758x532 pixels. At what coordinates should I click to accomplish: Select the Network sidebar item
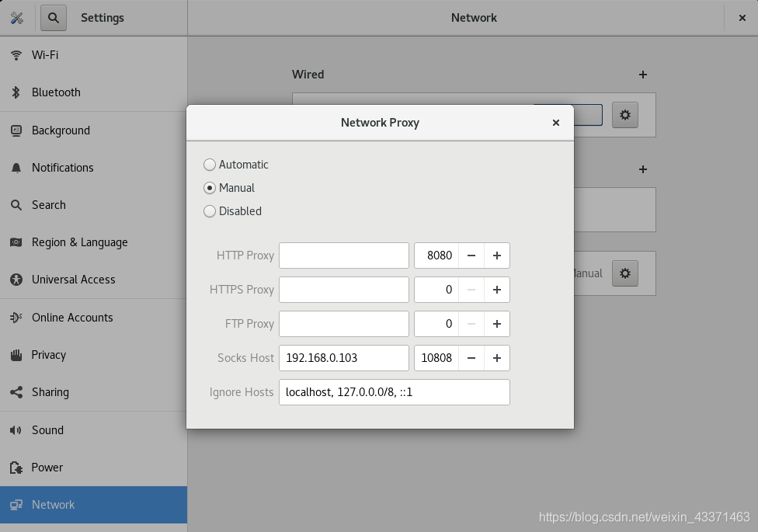(x=93, y=505)
